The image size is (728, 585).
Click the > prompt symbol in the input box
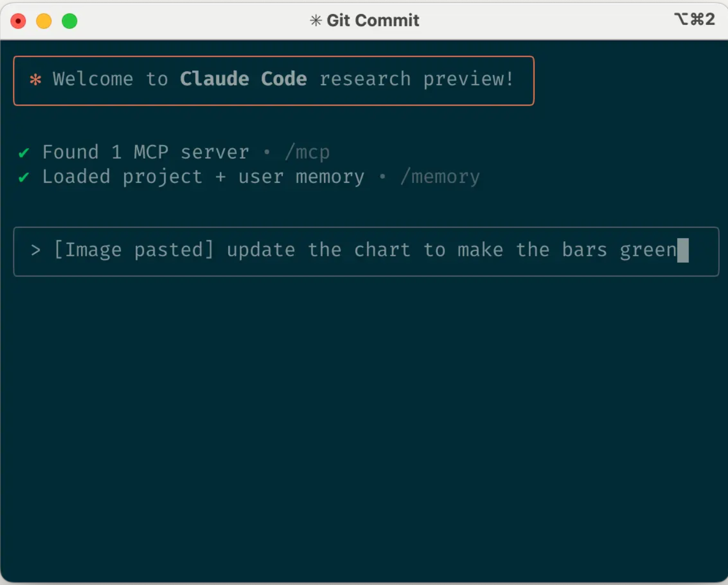tap(35, 250)
